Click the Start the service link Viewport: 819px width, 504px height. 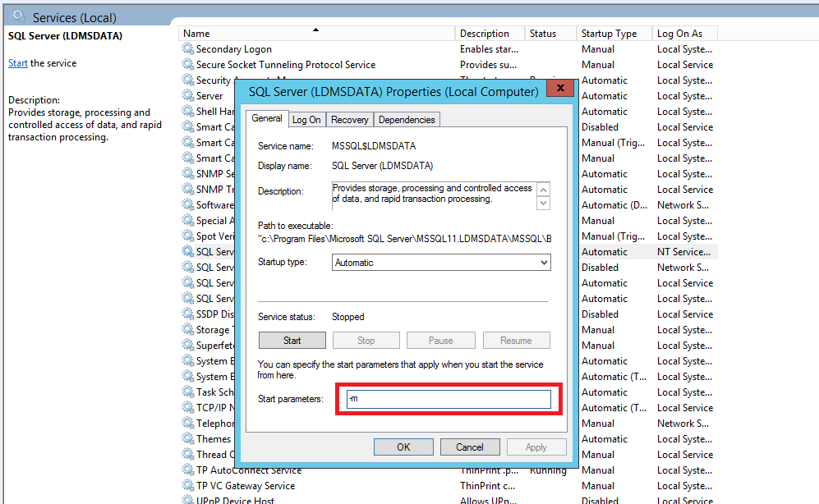[18, 63]
